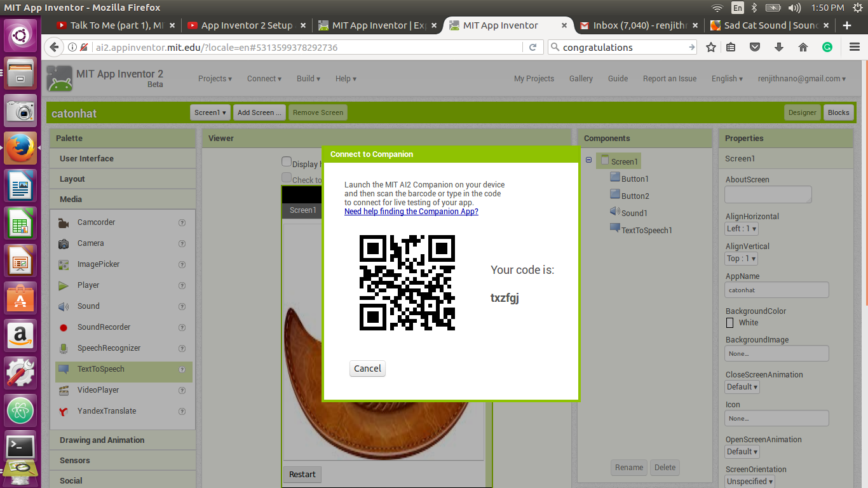This screenshot has height=488, width=868.
Task: Switch to Gmail Inbox tab
Action: click(639, 25)
